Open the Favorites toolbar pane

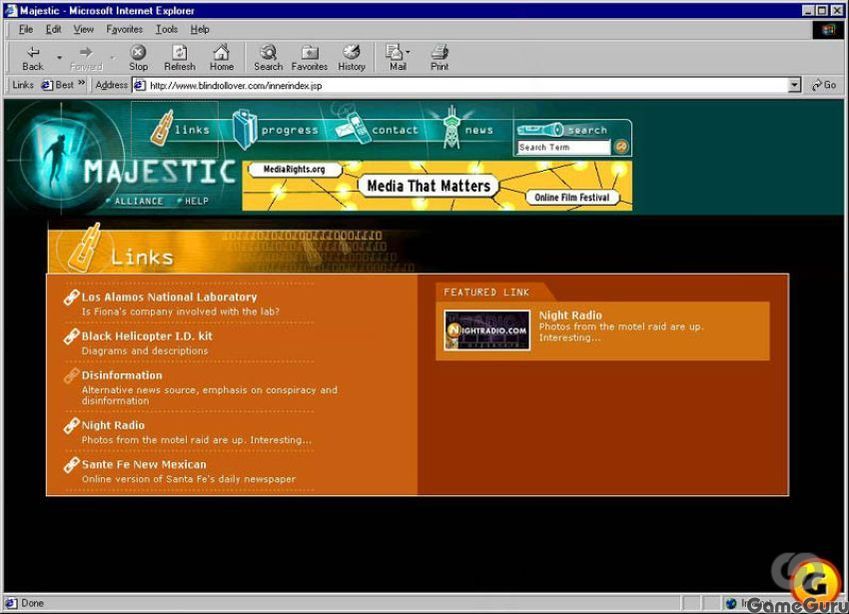coord(309,58)
